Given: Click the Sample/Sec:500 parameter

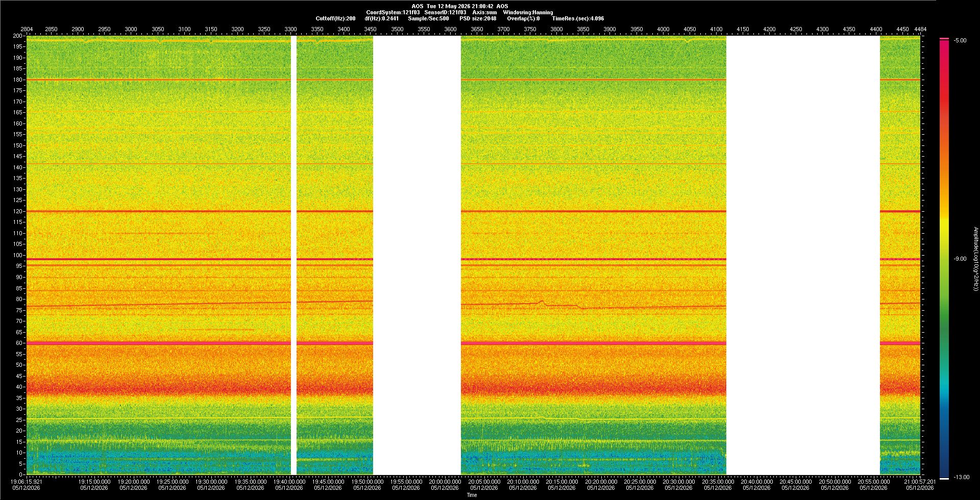Looking at the screenshot, I should click(428, 18).
